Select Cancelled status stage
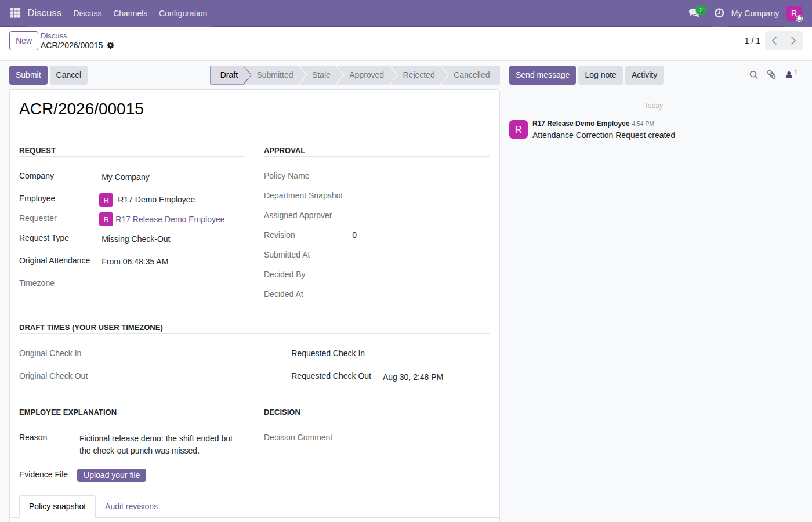 pyautogui.click(x=472, y=75)
